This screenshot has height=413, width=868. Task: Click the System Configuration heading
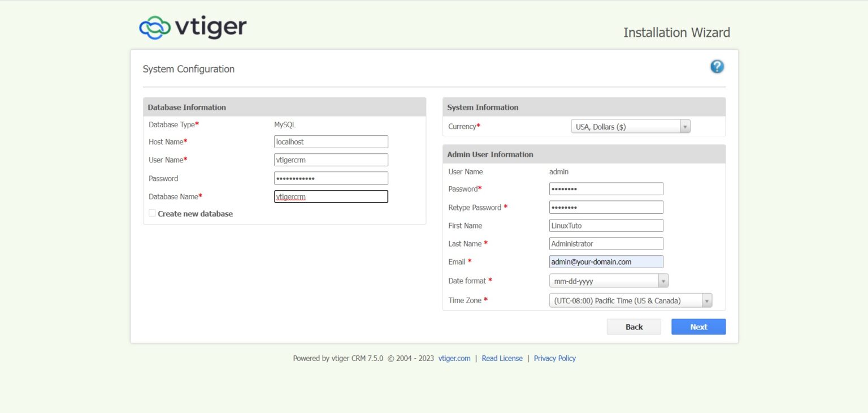(189, 69)
